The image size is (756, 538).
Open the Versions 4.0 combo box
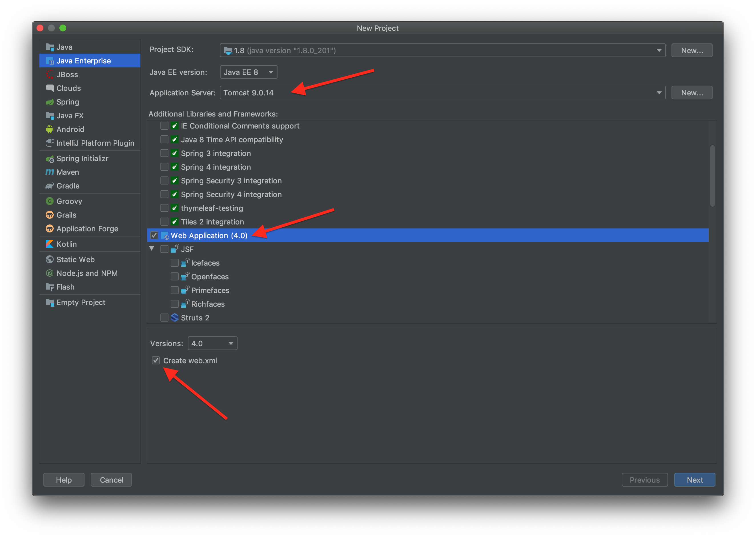tap(212, 343)
